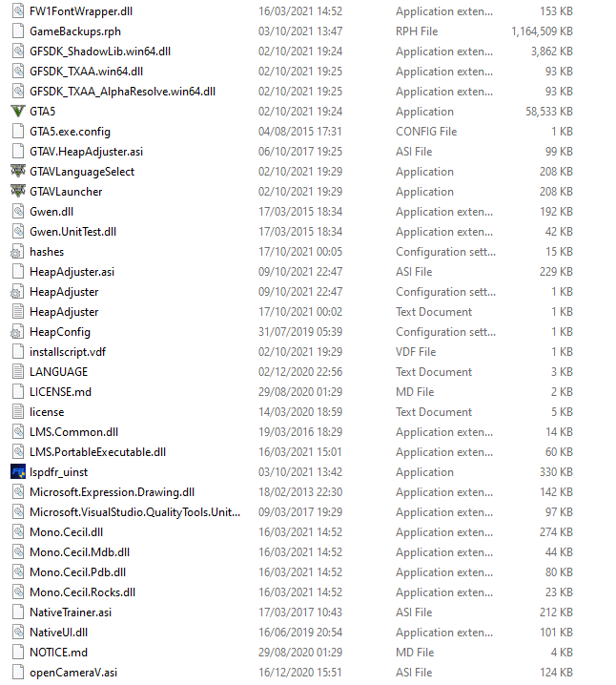Click the GFSDK_TXAA.win64.dll file icon
The width and height of the screenshot is (616, 685).
(x=18, y=72)
